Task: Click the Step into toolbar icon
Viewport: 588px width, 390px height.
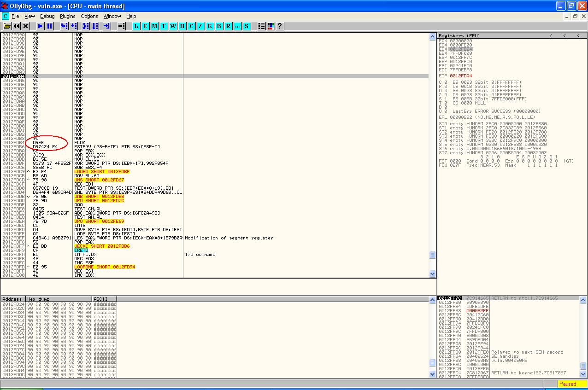Action: tap(64, 26)
